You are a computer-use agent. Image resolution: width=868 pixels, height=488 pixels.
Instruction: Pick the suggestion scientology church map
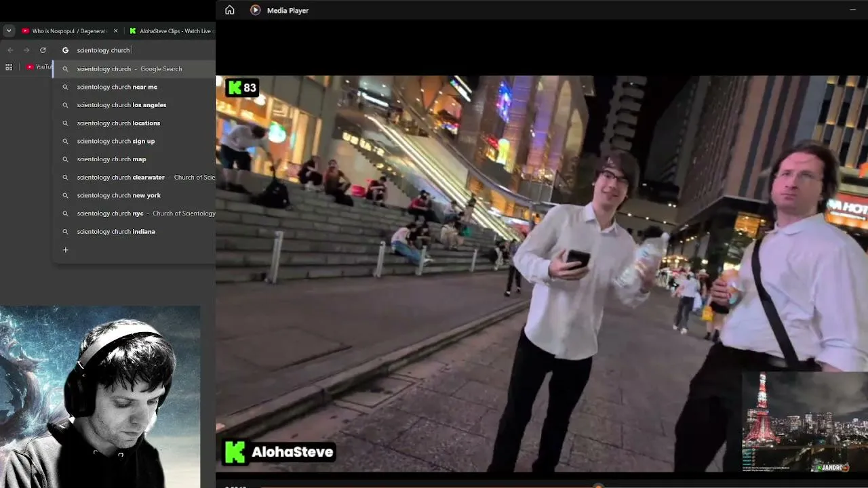click(134, 159)
